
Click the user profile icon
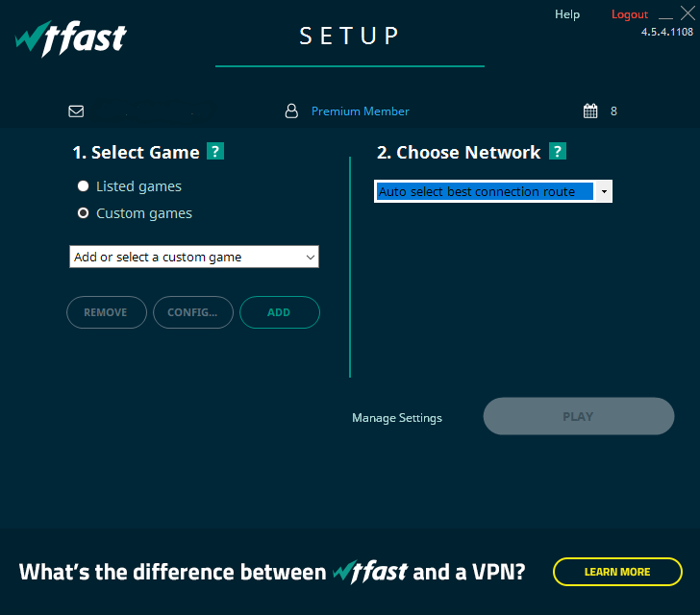pos(291,111)
